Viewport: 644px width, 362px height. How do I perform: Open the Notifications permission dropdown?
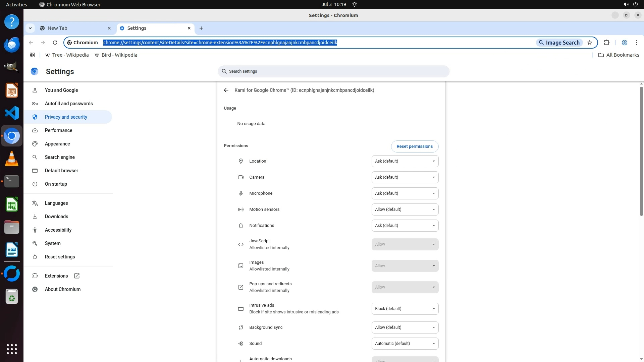pyautogui.click(x=405, y=226)
